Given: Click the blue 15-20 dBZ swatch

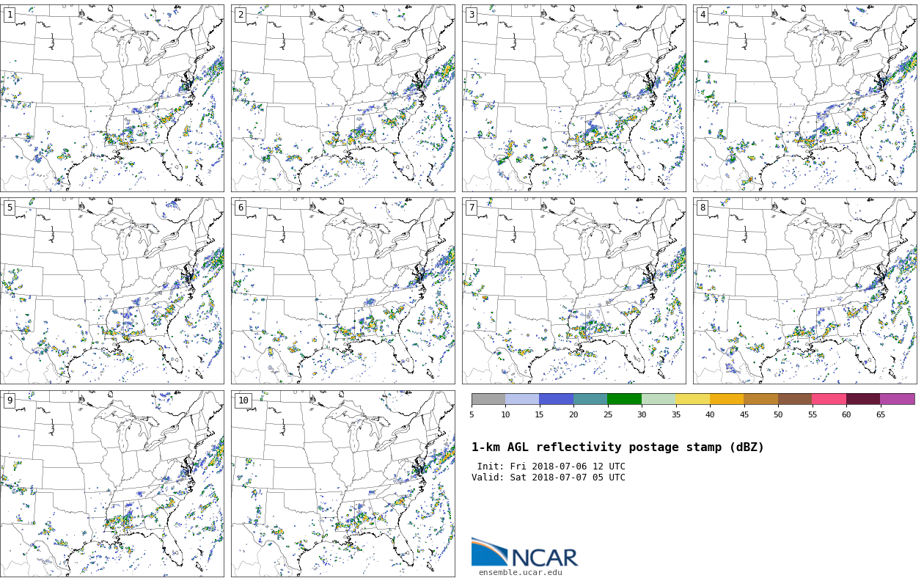Looking at the screenshot, I should (556, 399).
